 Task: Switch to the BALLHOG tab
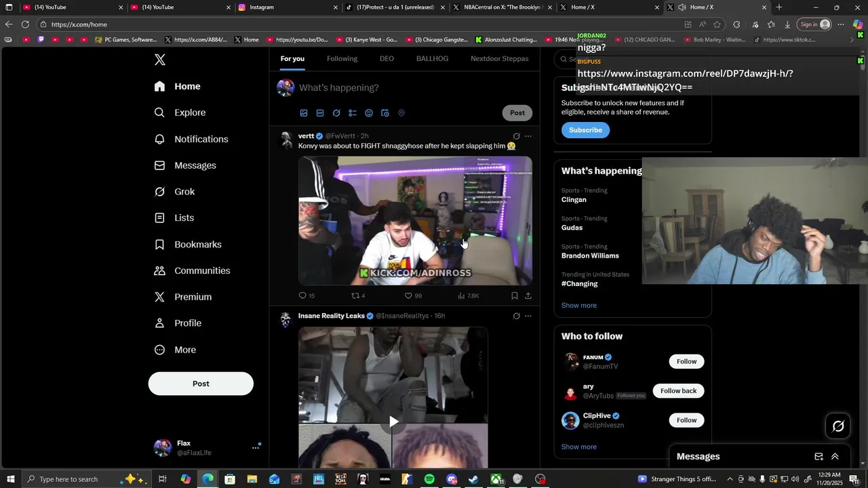coord(432,58)
